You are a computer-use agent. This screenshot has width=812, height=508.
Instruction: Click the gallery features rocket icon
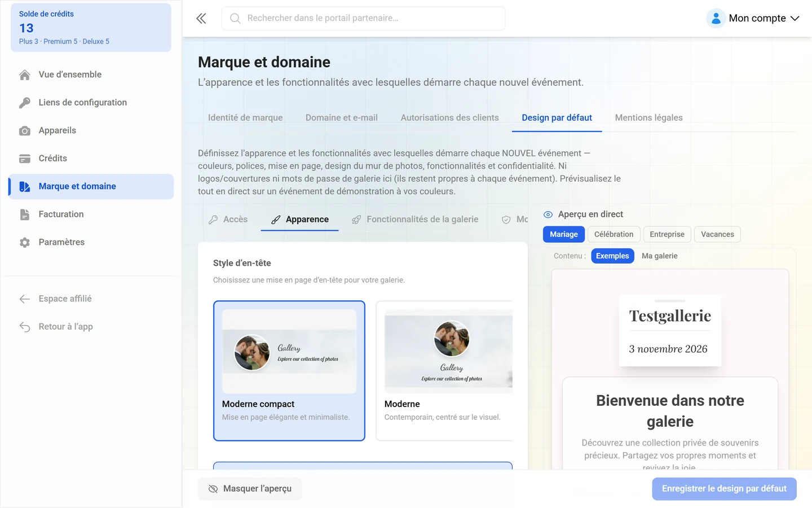356,220
